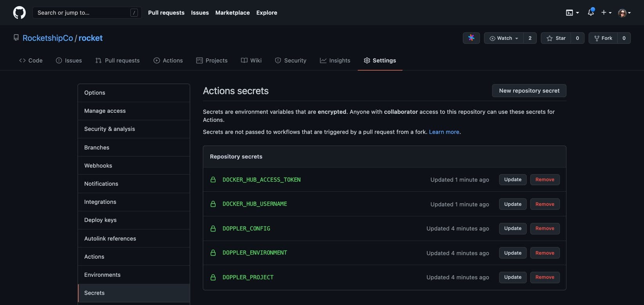Click the slash shortcut key in search box
This screenshot has height=305, width=644.
click(134, 13)
